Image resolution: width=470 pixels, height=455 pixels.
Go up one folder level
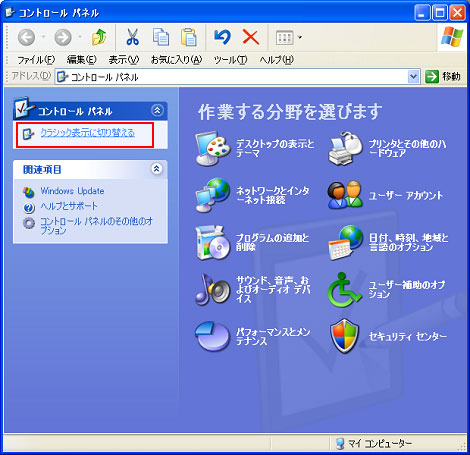point(99,37)
